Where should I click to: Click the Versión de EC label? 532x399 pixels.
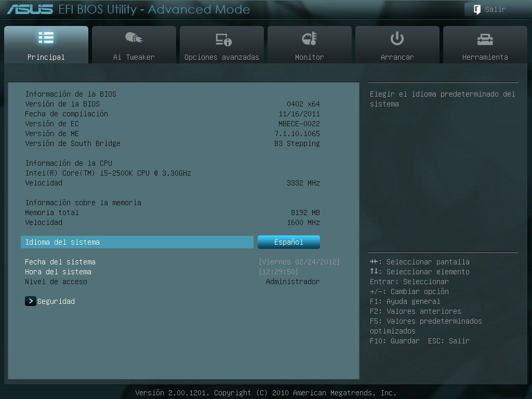(x=52, y=124)
